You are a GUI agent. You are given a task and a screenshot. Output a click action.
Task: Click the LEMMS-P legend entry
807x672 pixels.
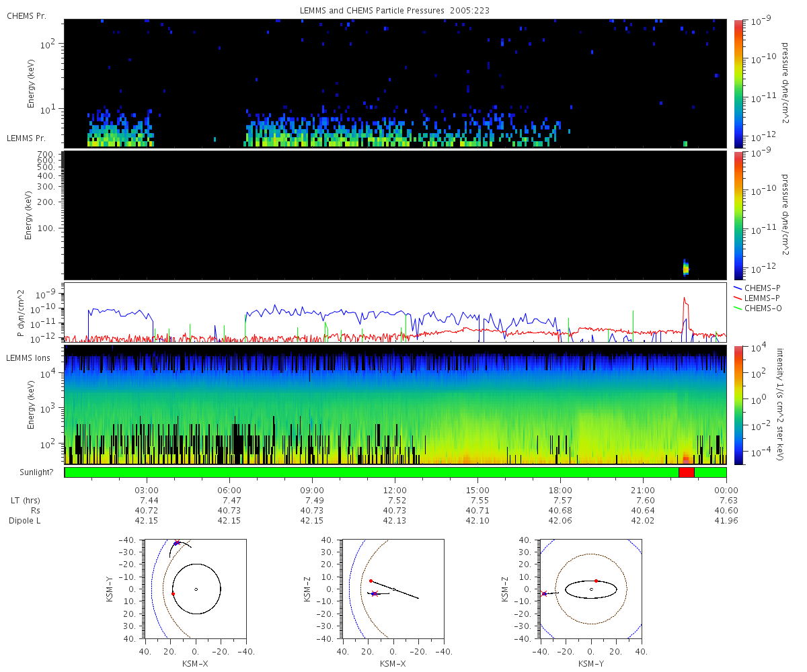[757, 298]
